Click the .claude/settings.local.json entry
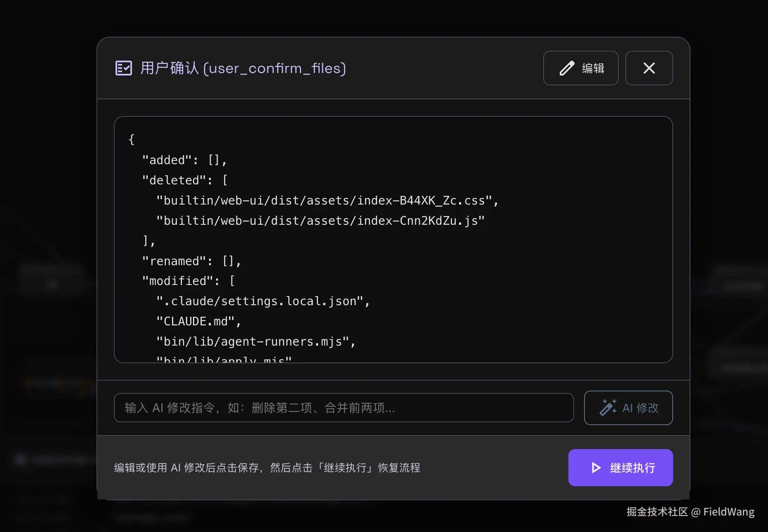The width and height of the screenshot is (768, 532). click(262, 301)
